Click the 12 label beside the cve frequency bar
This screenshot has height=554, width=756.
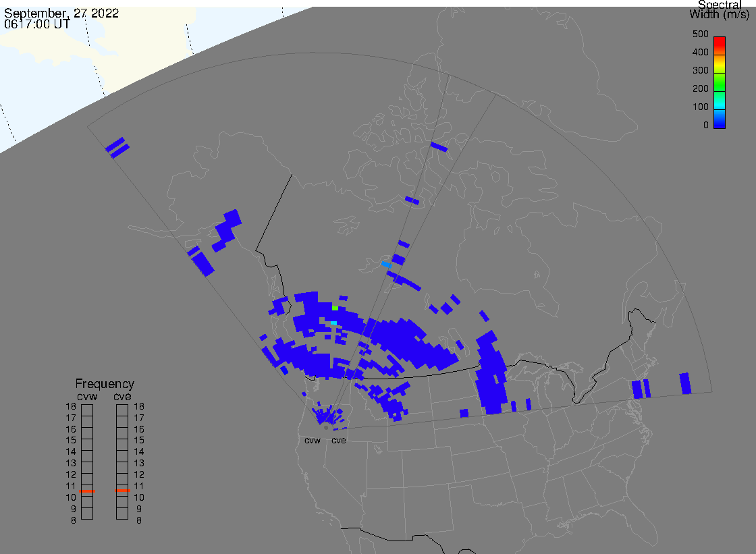[139, 475]
